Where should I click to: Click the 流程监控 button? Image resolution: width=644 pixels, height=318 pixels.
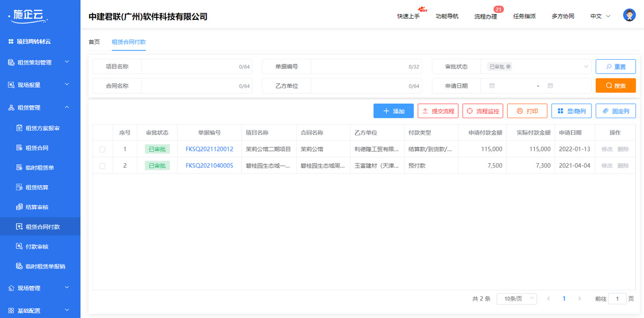click(x=483, y=111)
